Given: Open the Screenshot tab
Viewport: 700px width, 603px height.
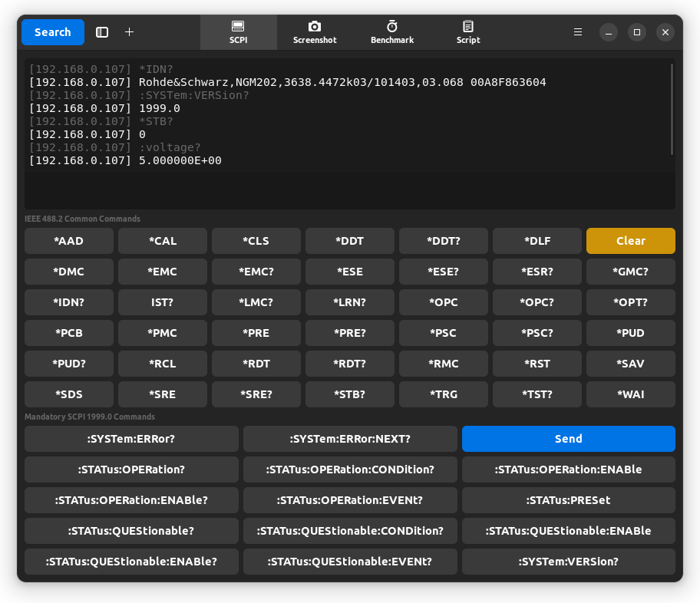Looking at the screenshot, I should click(x=315, y=32).
